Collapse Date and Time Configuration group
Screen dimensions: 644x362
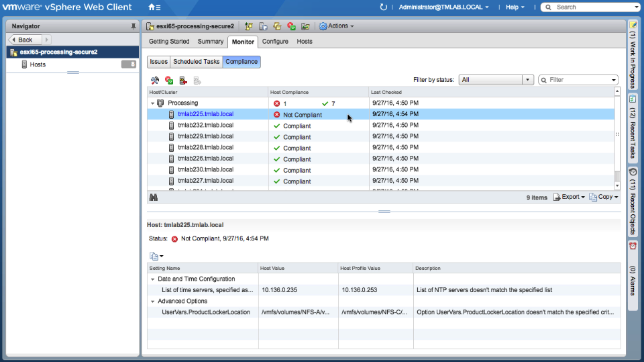pos(152,279)
